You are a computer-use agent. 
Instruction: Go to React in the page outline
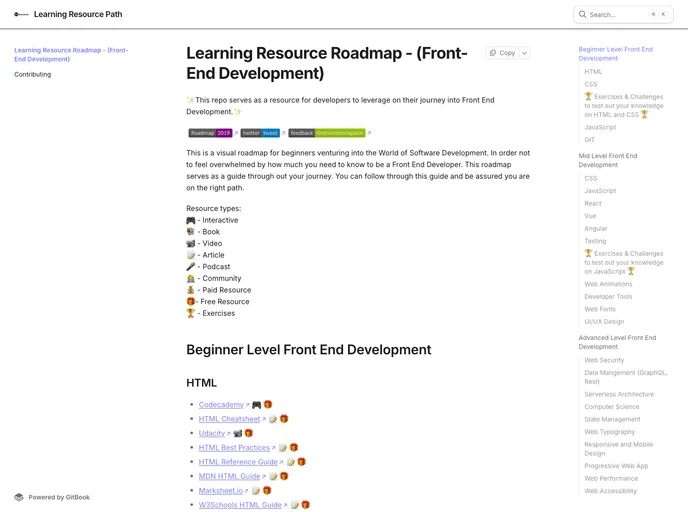click(x=593, y=204)
